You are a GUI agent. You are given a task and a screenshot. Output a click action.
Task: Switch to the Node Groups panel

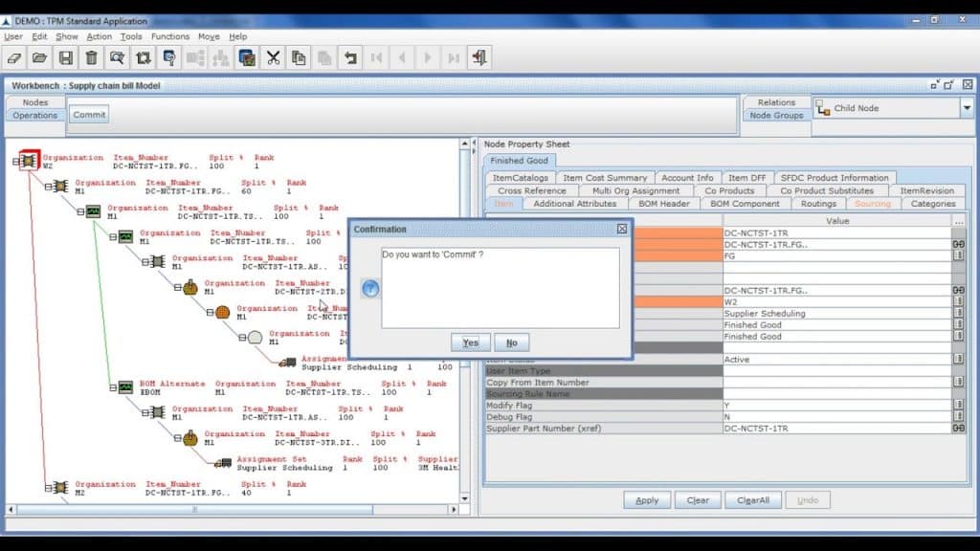[778, 115]
